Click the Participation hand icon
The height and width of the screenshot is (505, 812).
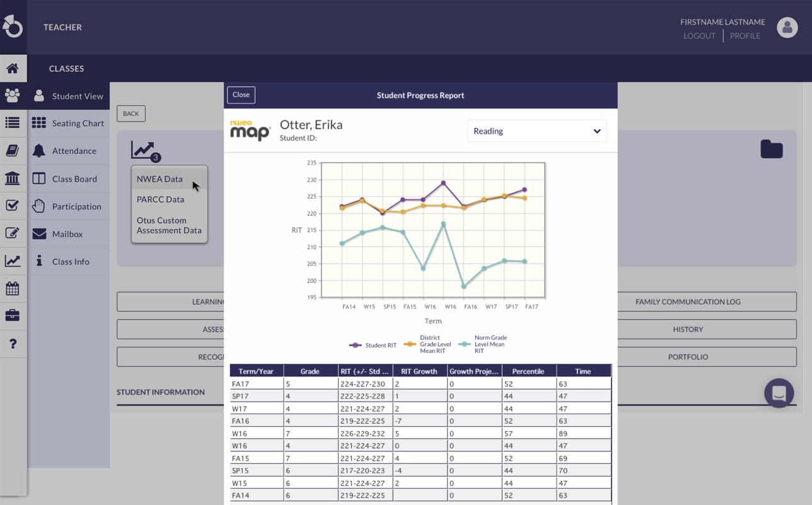[x=39, y=206]
